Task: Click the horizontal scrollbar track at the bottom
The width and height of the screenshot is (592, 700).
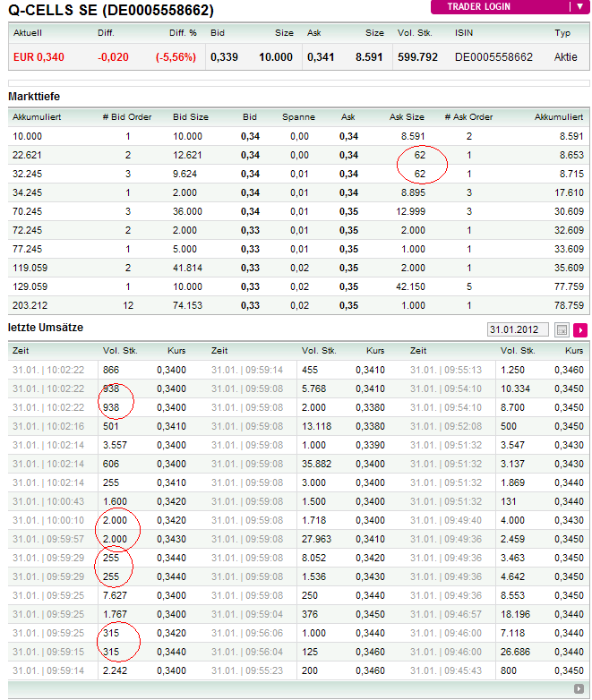Action: pyautogui.click(x=287, y=688)
